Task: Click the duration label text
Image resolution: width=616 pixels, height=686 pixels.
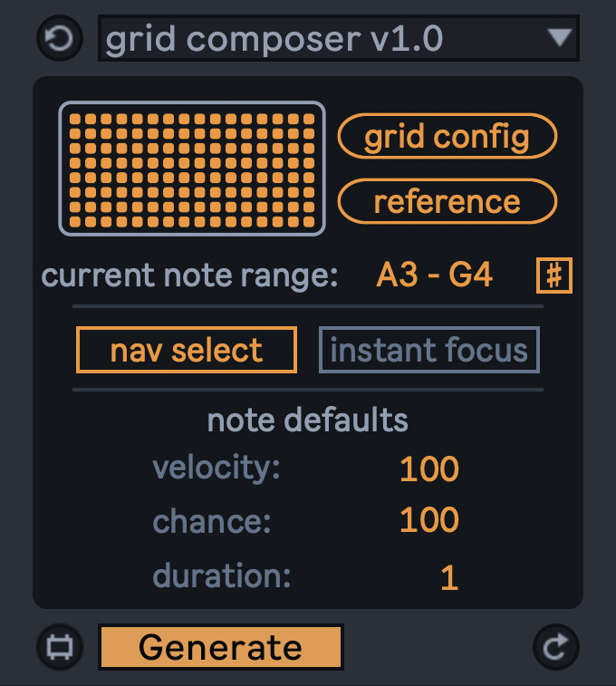Action: click(222, 576)
